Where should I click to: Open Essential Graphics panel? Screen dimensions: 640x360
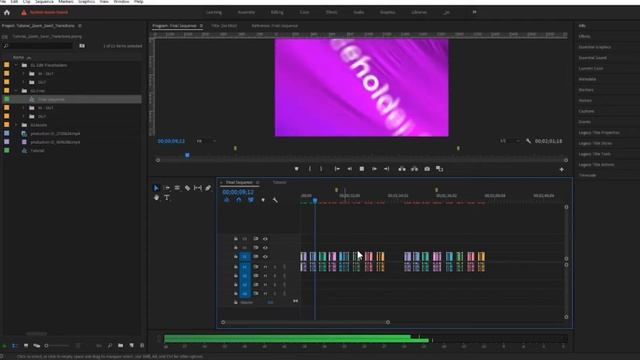click(595, 47)
